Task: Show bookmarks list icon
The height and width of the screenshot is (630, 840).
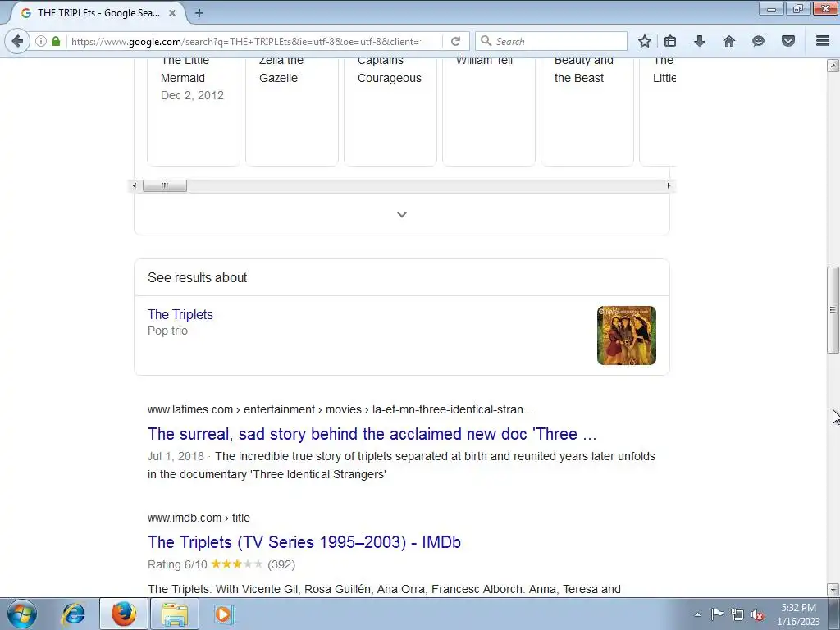Action: tap(670, 41)
